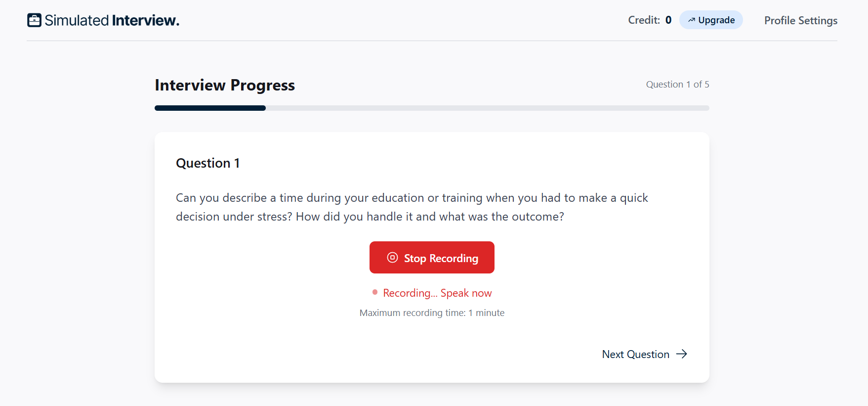Click the Interview Progress heading
The height and width of the screenshot is (406, 868).
click(x=225, y=85)
